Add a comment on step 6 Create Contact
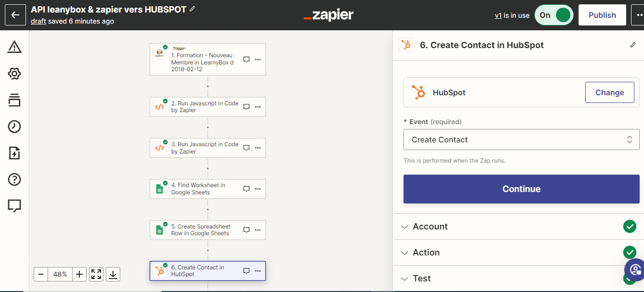 click(x=246, y=271)
